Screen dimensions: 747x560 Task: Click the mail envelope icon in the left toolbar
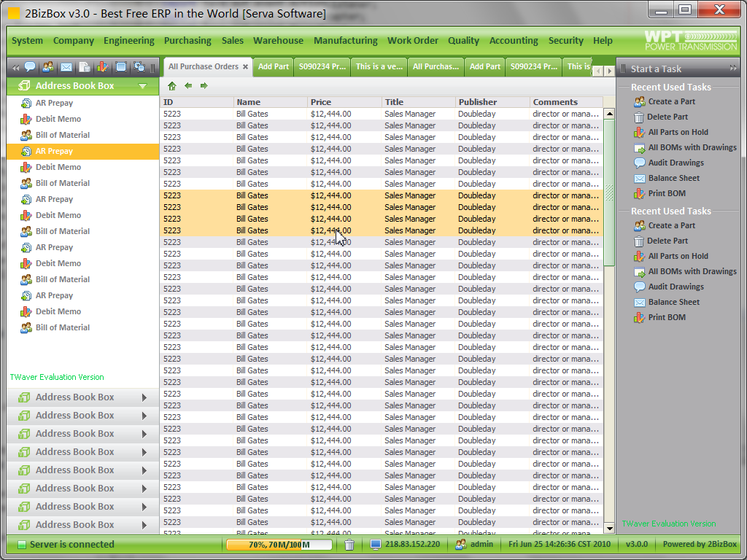tap(66, 67)
